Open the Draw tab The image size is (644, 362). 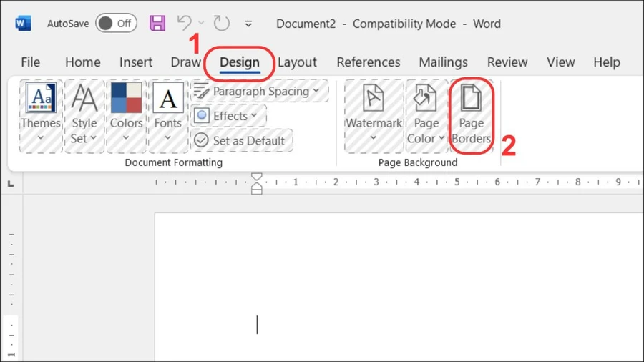point(185,62)
